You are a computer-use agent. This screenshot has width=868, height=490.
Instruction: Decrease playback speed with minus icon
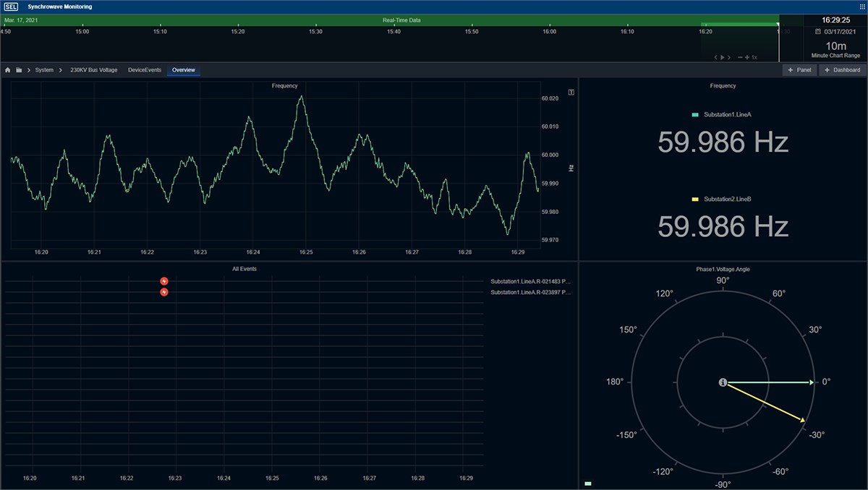(739, 57)
